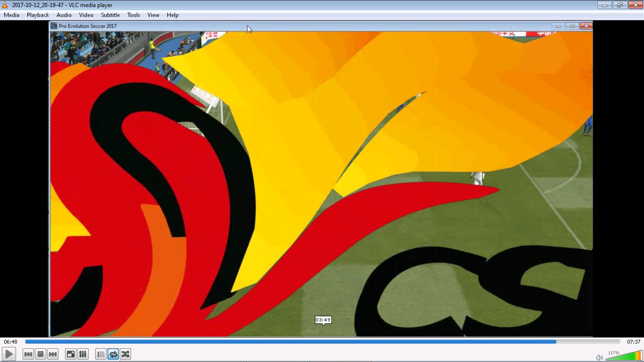Toggle fullscreen video mode
The width and height of the screenshot is (644, 362).
pos(71,354)
